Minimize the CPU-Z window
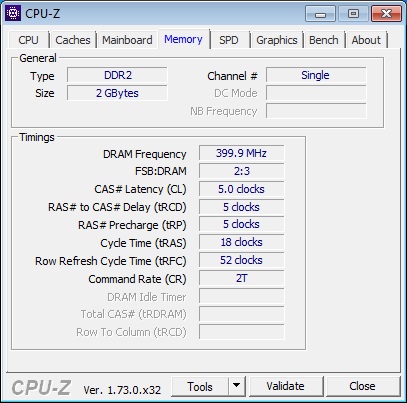This screenshot has height=403, width=407. (x=320, y=14)
